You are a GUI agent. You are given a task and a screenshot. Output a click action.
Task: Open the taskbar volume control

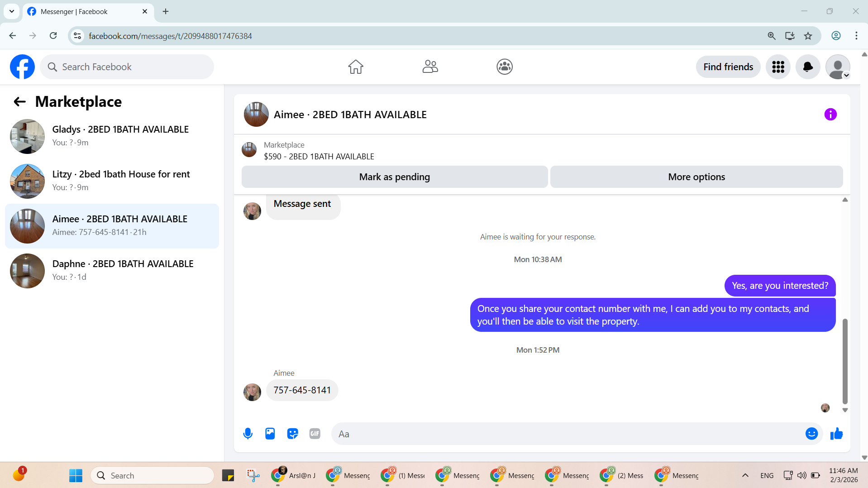pos(801,475)
